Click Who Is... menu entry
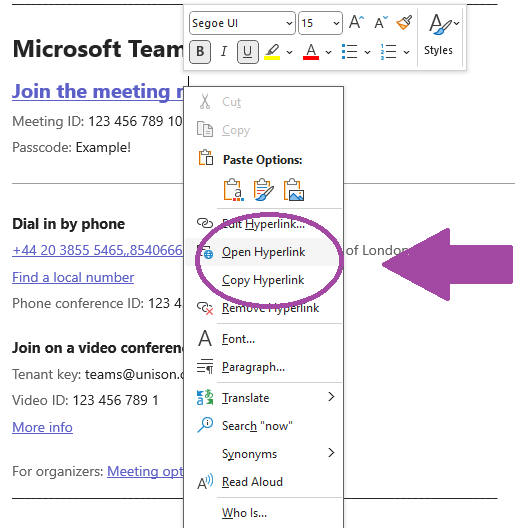 263,513
